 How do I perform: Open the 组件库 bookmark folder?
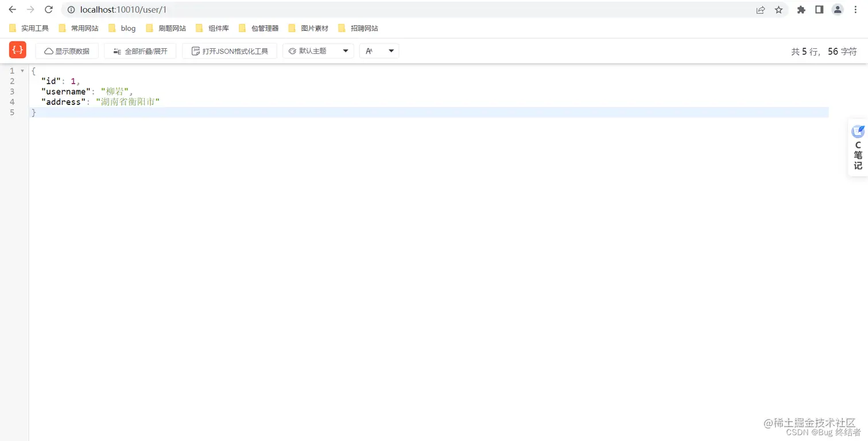coord(212,28)
